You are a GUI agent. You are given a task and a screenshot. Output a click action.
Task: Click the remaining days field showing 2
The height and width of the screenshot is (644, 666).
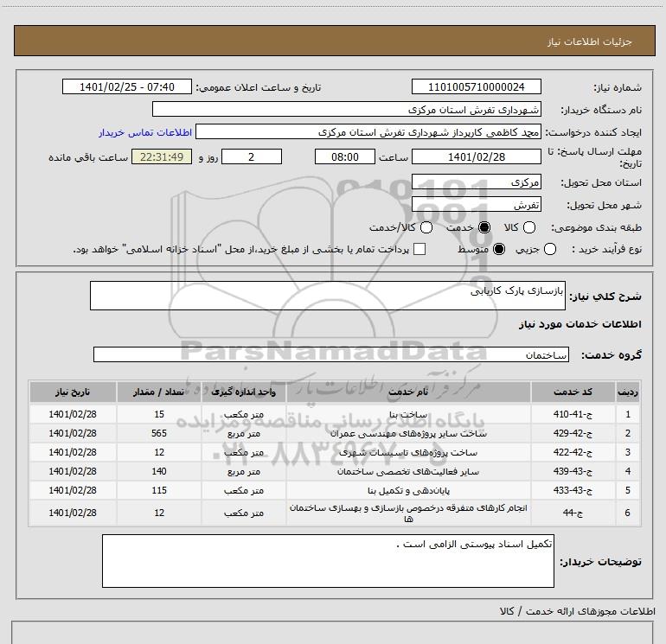point(252,156)
